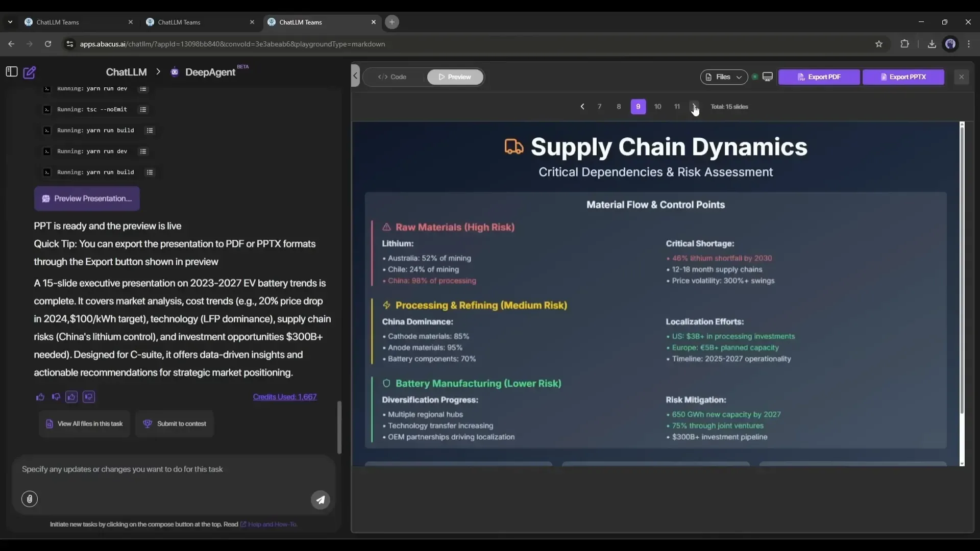Click the green status indicator dot
The width and height of the screenshot is (980, 551).
[x=755, y=77]
